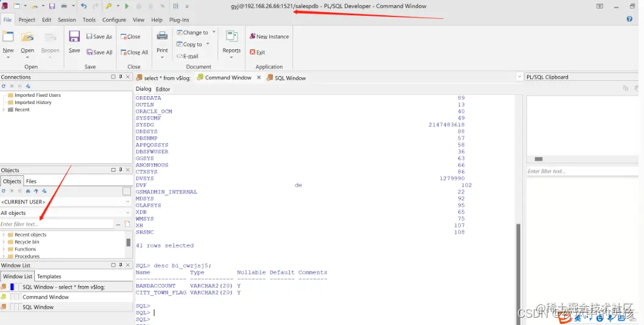
Task: Click the Print printer icon in the ribbon
Action: 162,36
